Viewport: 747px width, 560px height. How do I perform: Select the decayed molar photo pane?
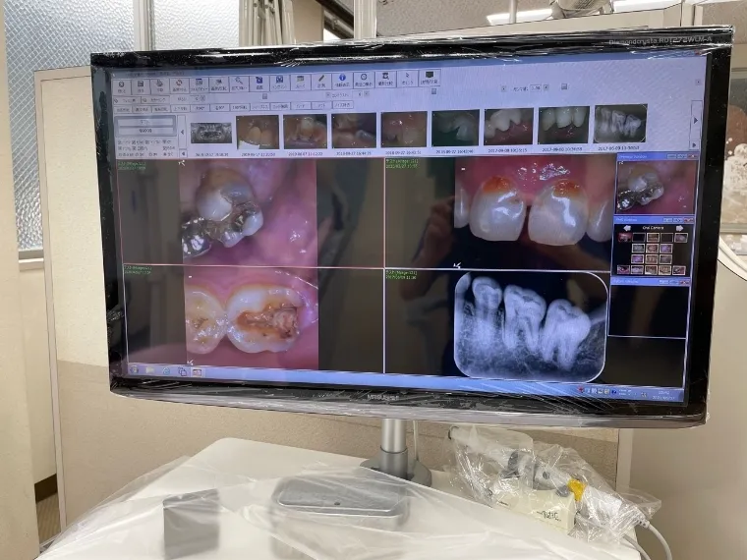tap(253, 318)
